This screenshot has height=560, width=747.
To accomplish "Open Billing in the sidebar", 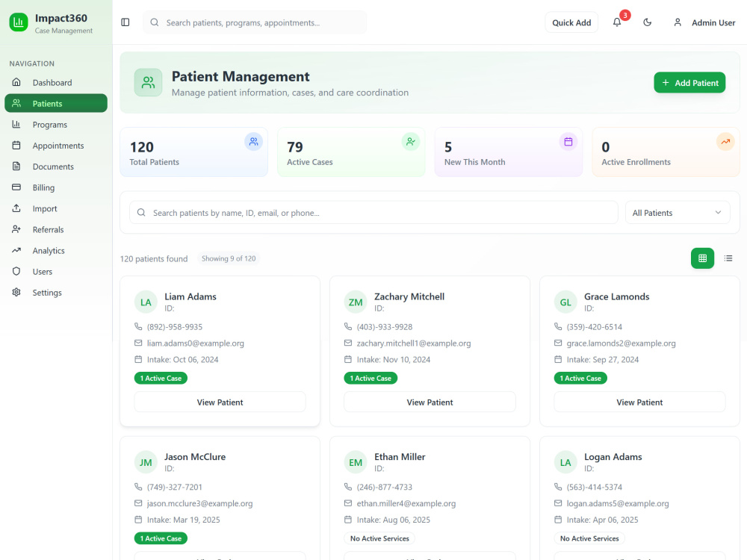I will pos(56,187).
